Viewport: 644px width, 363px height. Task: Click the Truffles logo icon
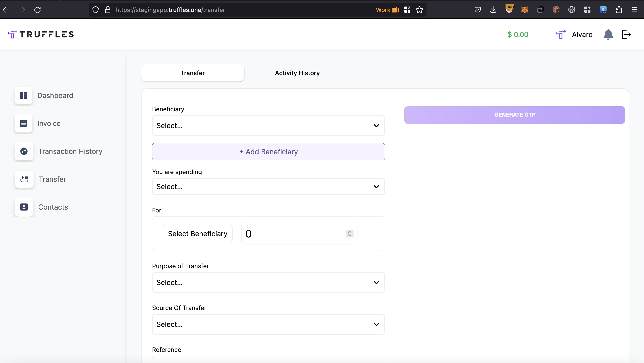[12, 34]
